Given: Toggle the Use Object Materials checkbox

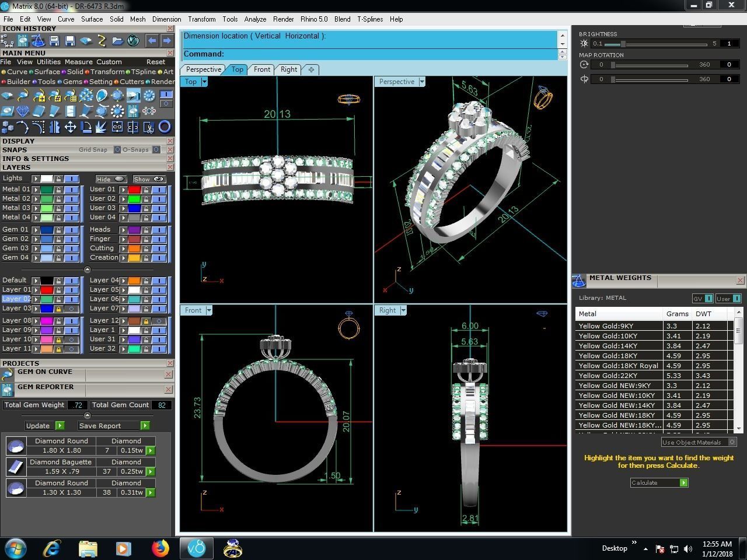Looking at the screenshot, I should (732, 442).
